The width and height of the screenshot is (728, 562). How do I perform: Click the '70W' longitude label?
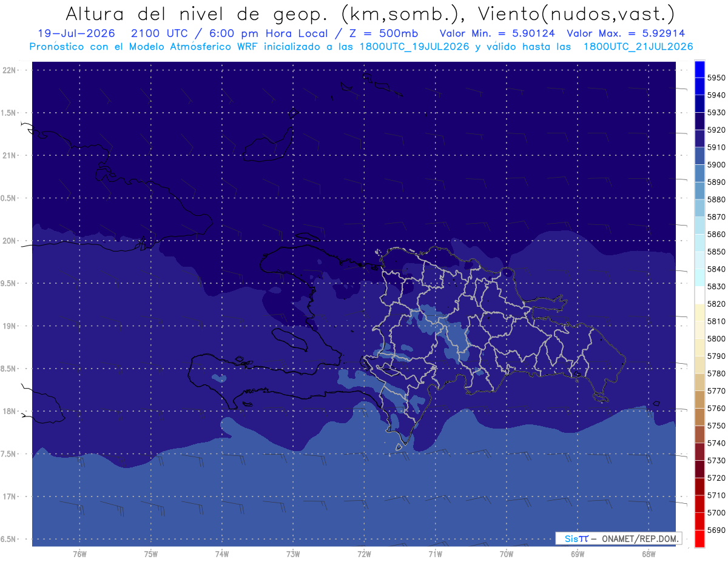(507, 554)
